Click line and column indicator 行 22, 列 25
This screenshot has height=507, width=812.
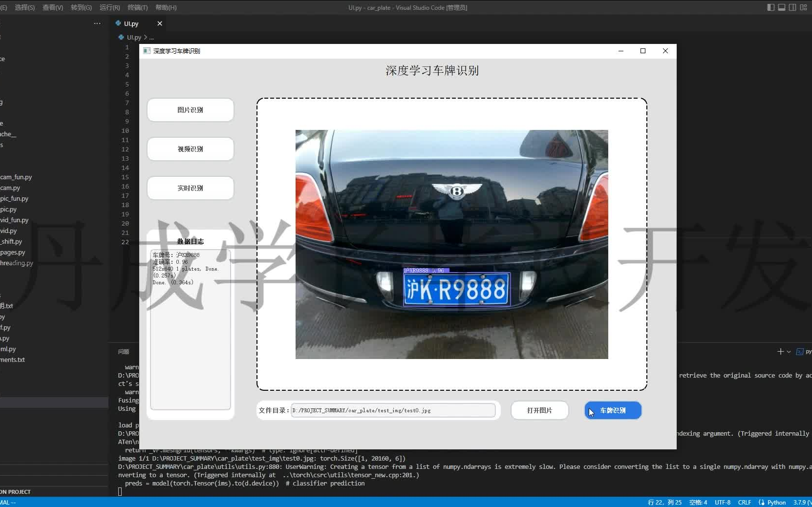664,502
